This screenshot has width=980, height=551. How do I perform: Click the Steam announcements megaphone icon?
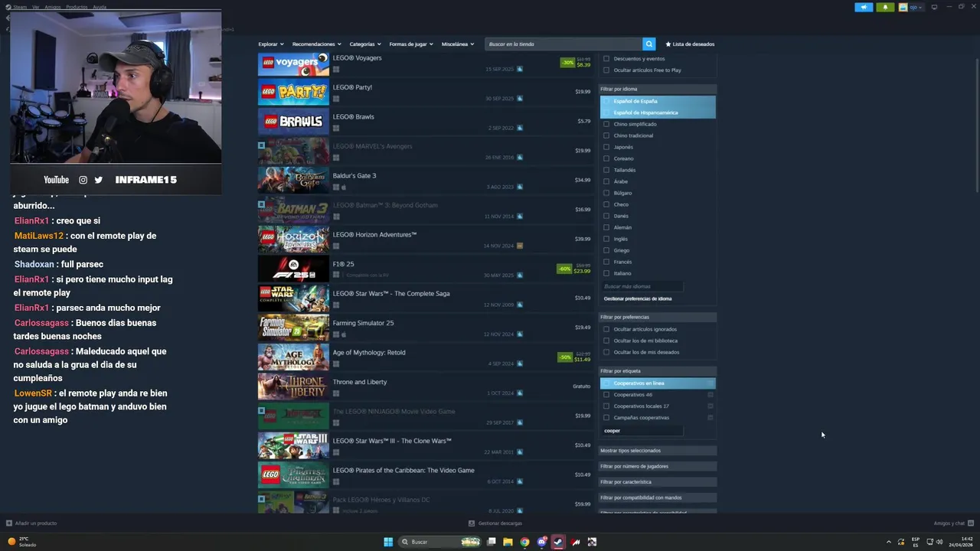click(x=864, y=7)
